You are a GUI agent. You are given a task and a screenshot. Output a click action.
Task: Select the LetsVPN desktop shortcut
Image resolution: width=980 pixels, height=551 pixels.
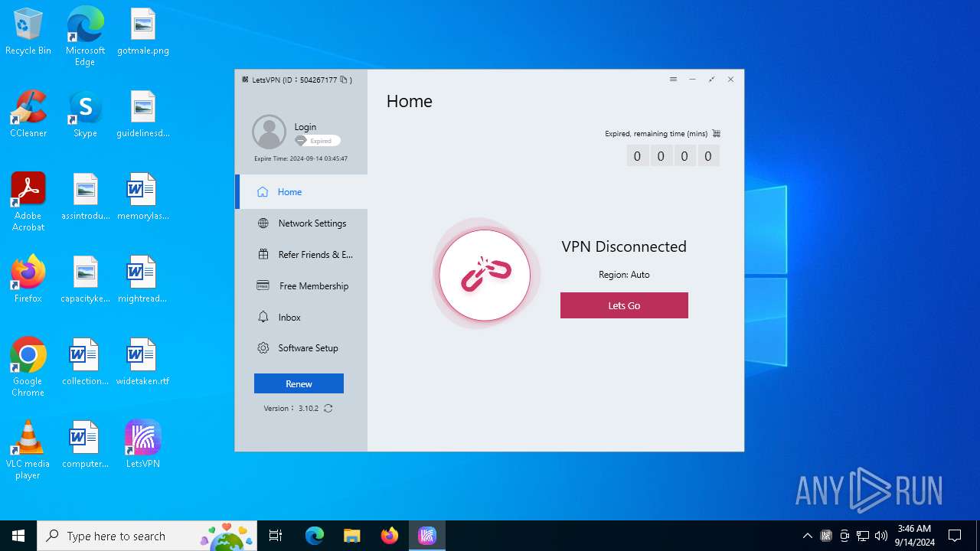pyautogui.click(x=142, y=444)
